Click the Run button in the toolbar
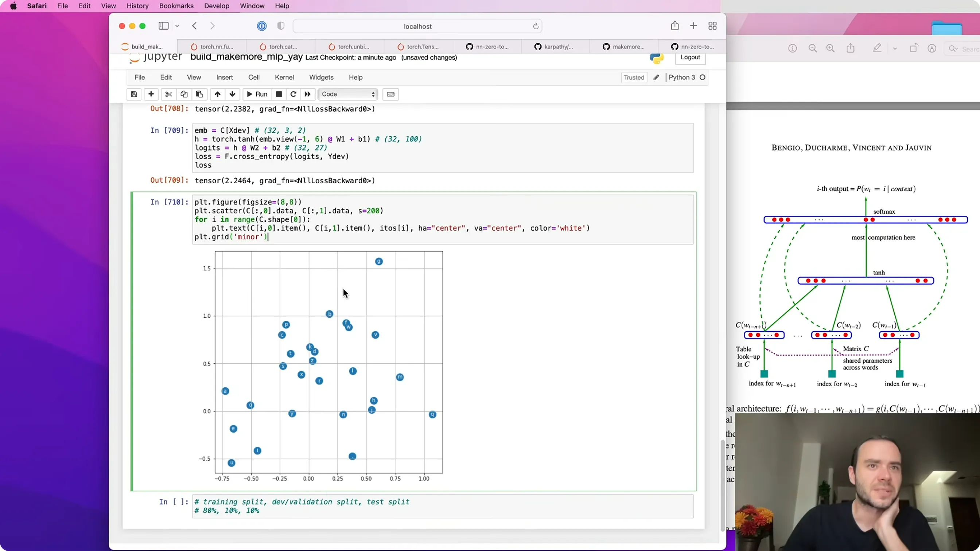The width and height of the screenshot is (980, 551). pyautogui.click(x=257, y=94)
